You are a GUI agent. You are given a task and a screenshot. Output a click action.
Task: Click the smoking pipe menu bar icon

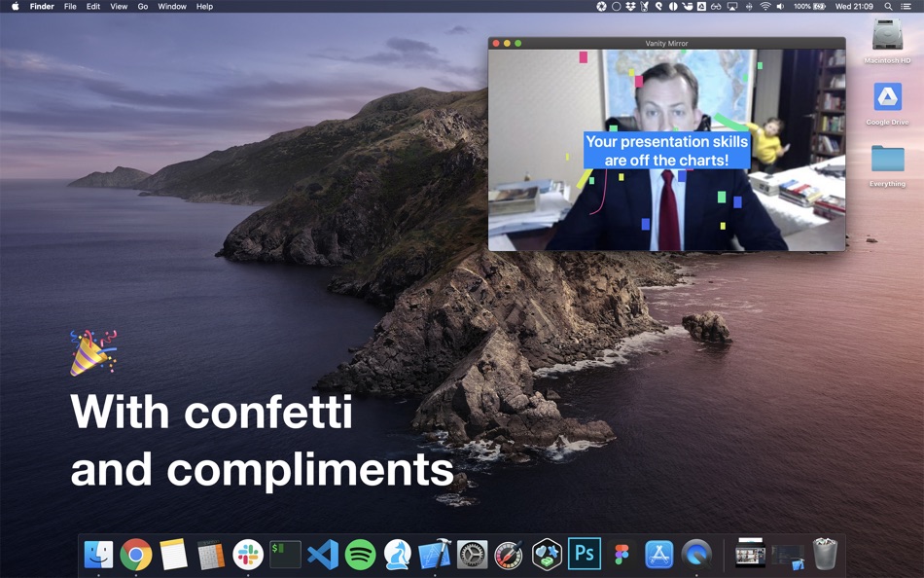tap(687, 7)
